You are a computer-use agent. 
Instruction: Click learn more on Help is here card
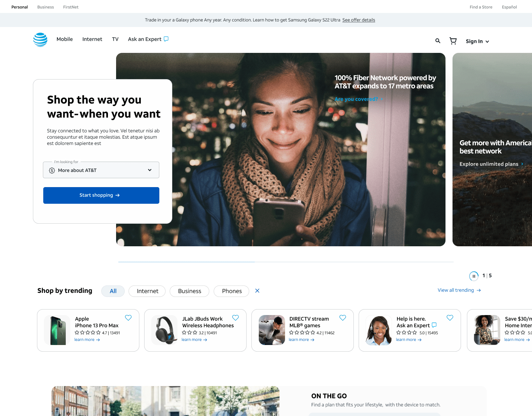[x=409, y=339]
